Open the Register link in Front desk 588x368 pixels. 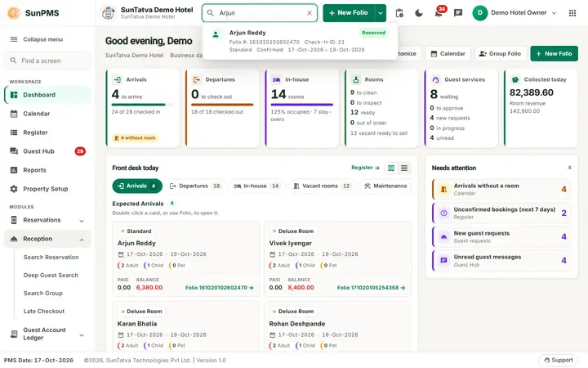pos(365,168)
